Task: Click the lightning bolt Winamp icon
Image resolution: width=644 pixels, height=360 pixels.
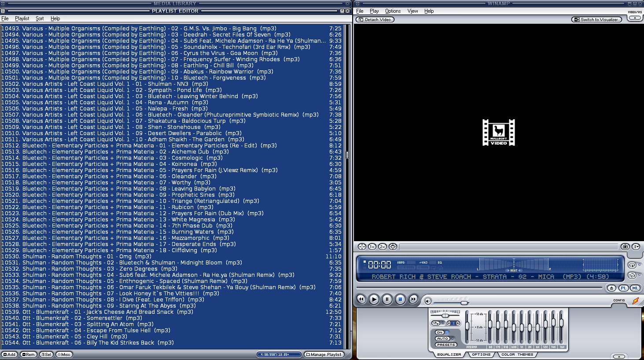Action: [x=635, y=301]
